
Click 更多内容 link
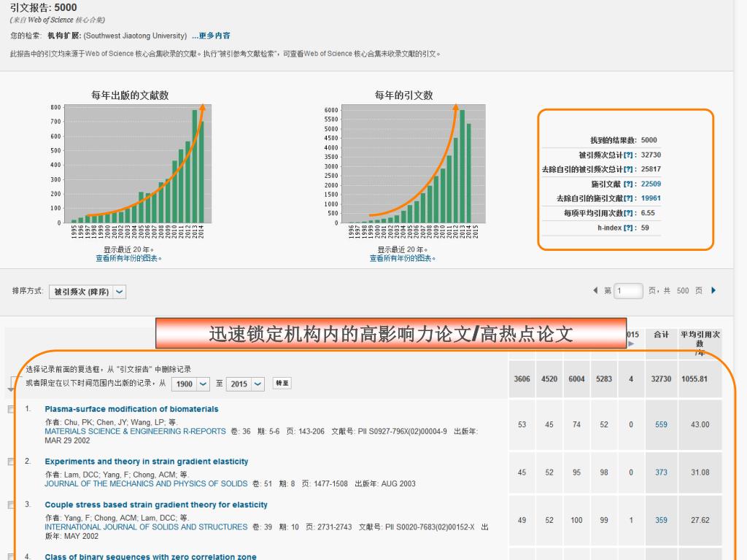[x=211, y=36]
